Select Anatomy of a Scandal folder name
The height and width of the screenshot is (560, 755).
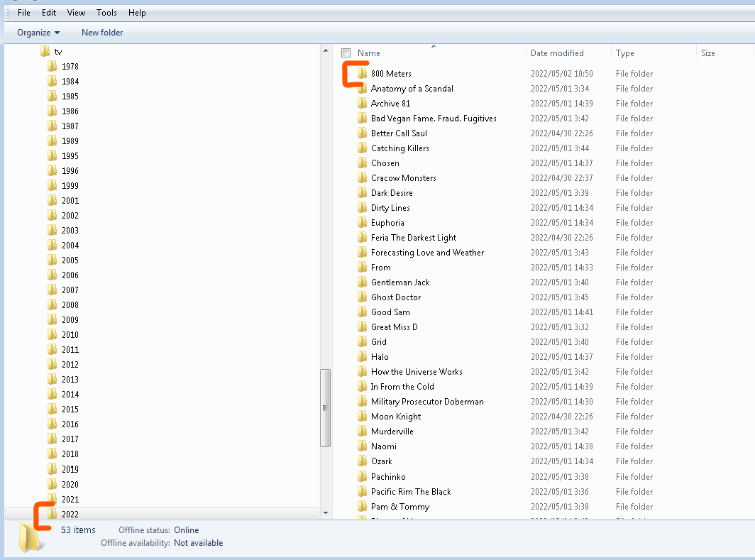point(412,89)
